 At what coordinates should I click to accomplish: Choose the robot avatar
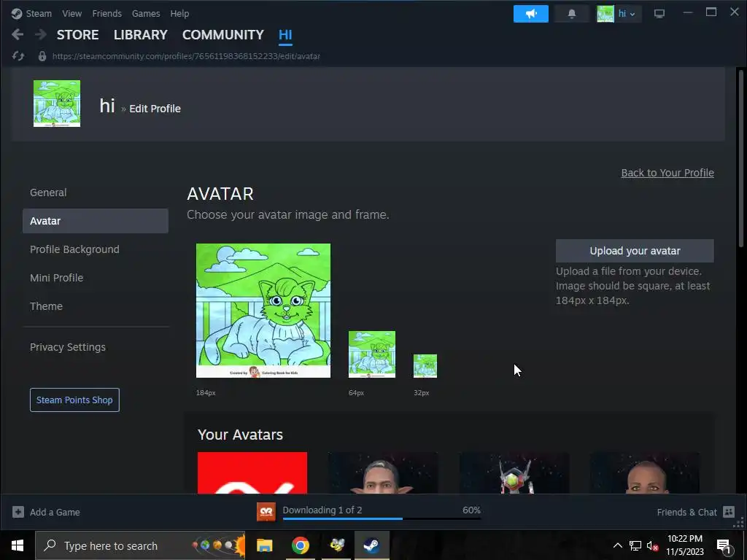coord(514,472)
